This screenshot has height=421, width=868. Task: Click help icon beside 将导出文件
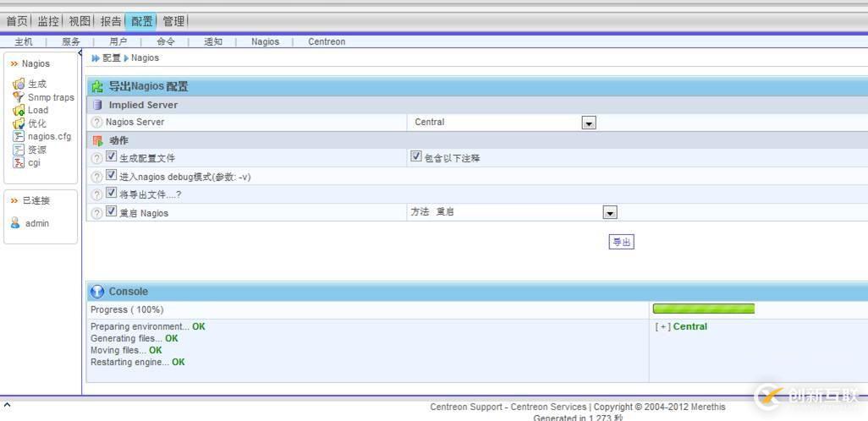(97, 194)
